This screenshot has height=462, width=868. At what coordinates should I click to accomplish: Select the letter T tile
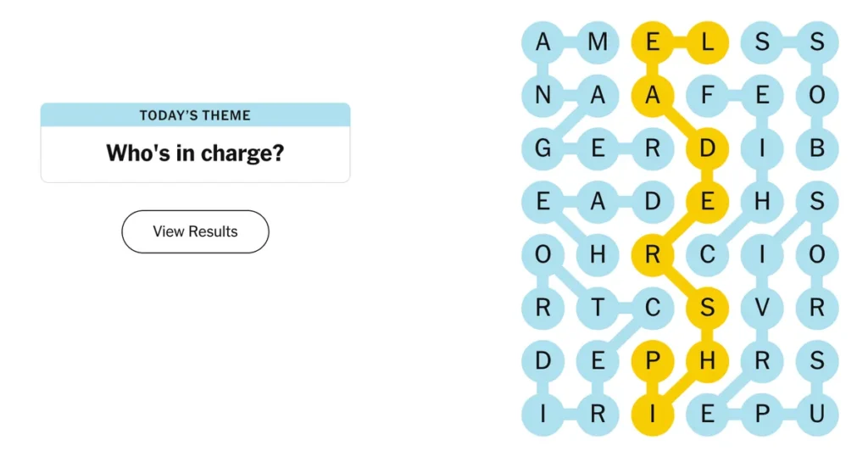(598, 308)
